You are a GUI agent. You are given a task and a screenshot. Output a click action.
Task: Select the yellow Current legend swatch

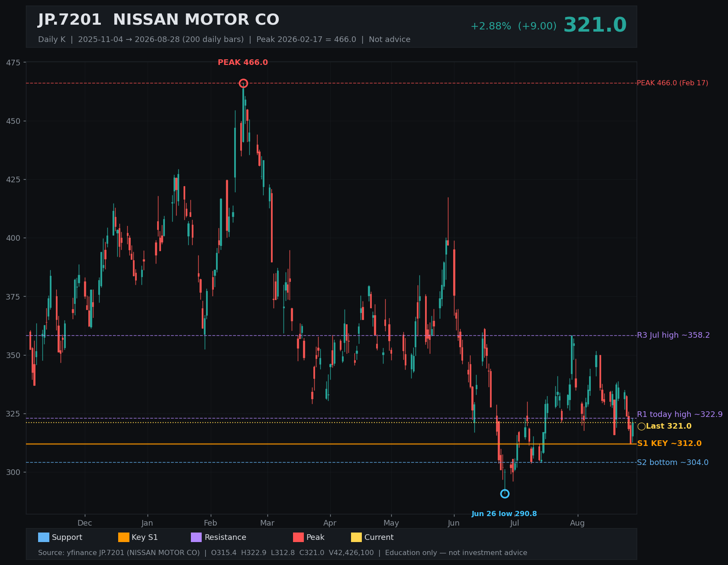point(357,537)
